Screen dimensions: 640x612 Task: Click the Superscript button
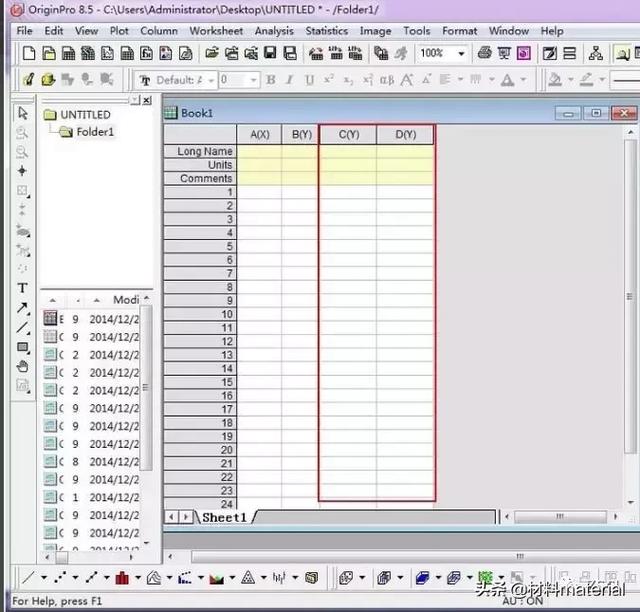[329, 79]
